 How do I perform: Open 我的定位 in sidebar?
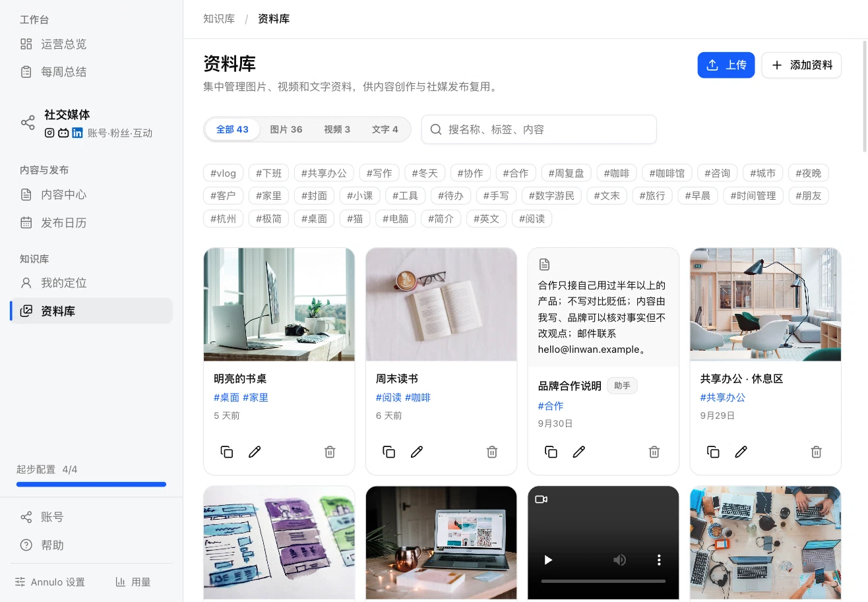(91, 283)
